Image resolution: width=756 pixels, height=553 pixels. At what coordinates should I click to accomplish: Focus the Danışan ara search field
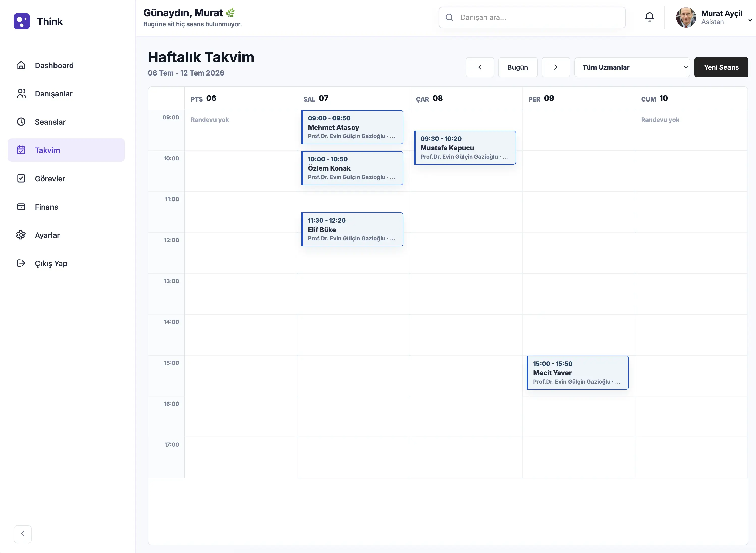coord(532,17)
